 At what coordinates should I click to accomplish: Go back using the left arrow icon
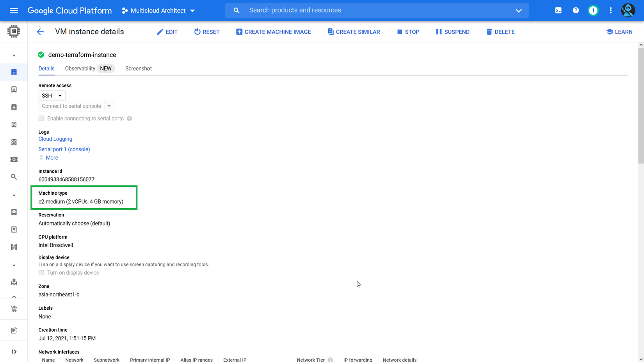[40, 32]
